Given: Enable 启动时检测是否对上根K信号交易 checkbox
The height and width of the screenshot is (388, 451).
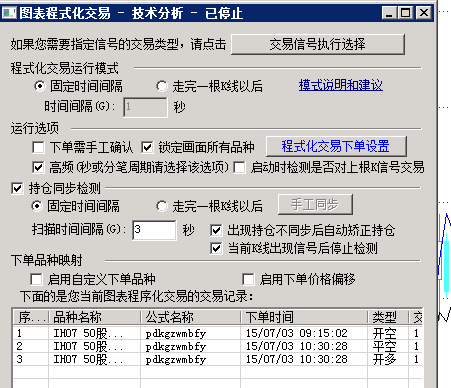Looking at the screenshot, I should pyautogui.click(x=239, y=167).
